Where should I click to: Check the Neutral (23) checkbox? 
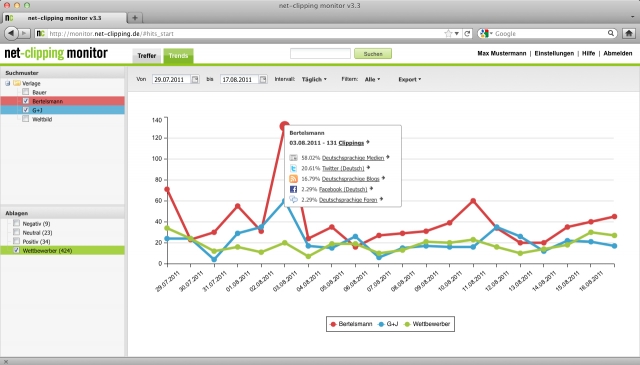point(16,232)
